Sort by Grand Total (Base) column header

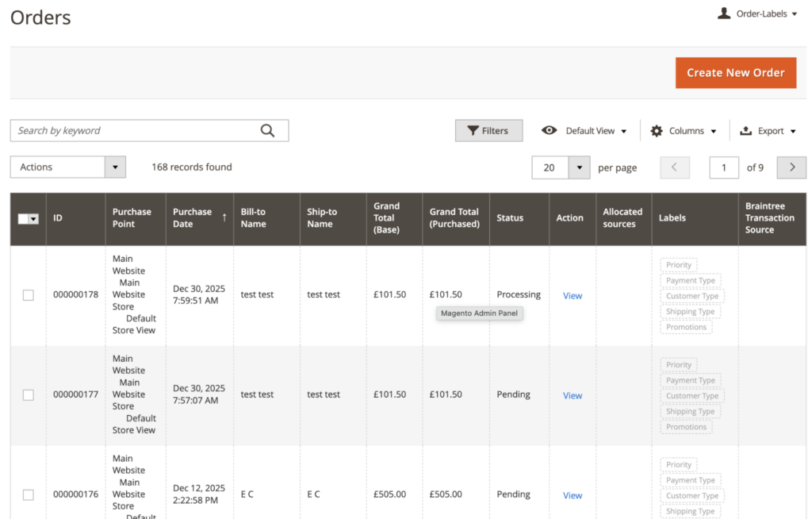pos(394,218)
